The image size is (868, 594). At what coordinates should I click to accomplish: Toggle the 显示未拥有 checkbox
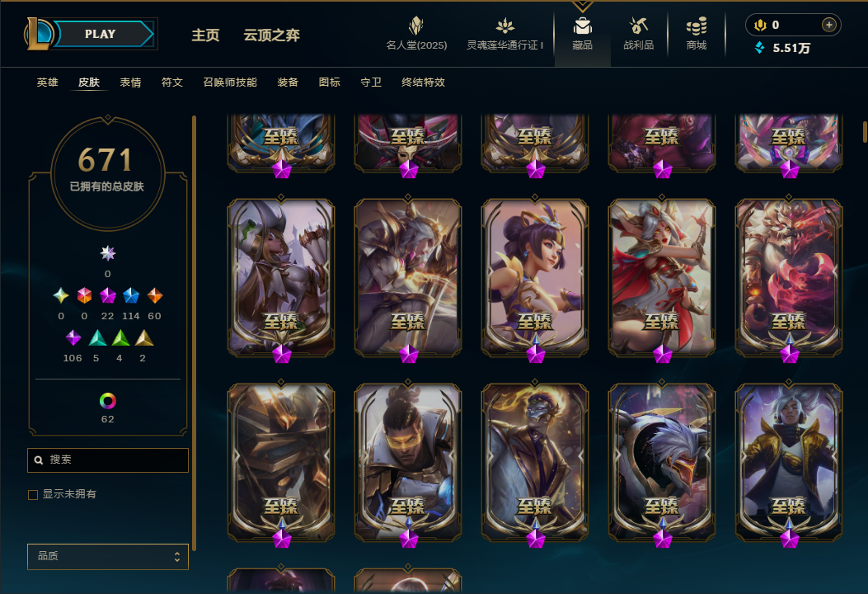[x=33, y=494]
